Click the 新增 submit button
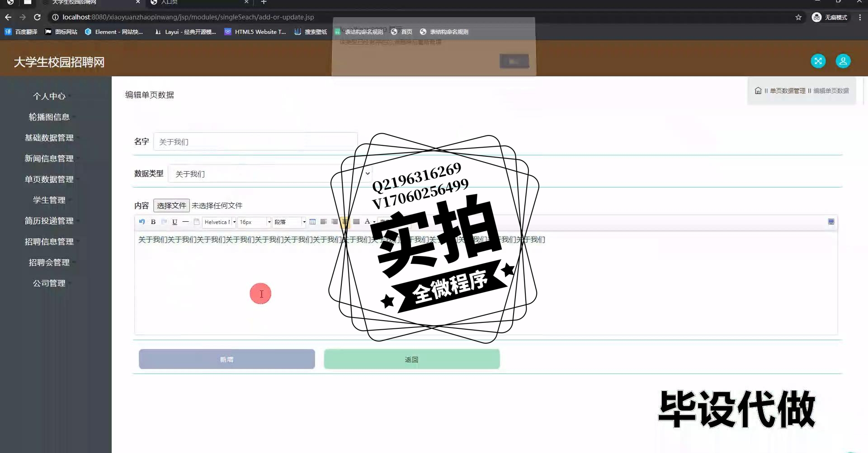 [x=227, y=359]
